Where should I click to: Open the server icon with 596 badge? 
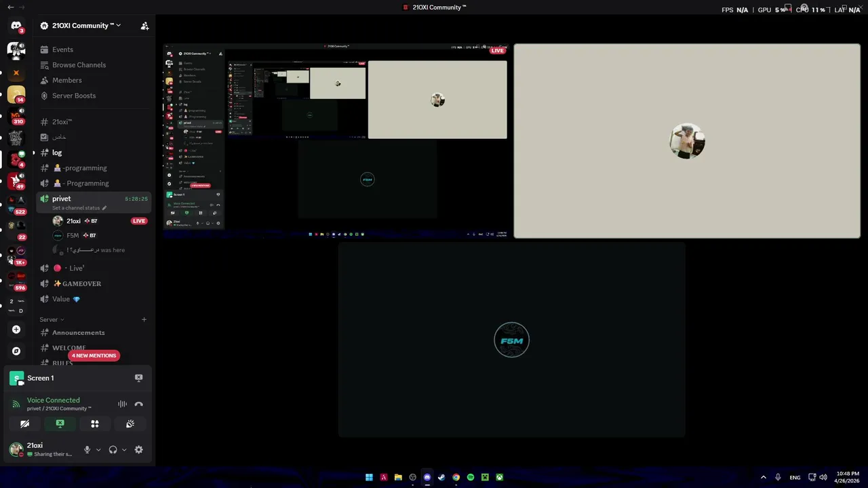click(16, 280)
